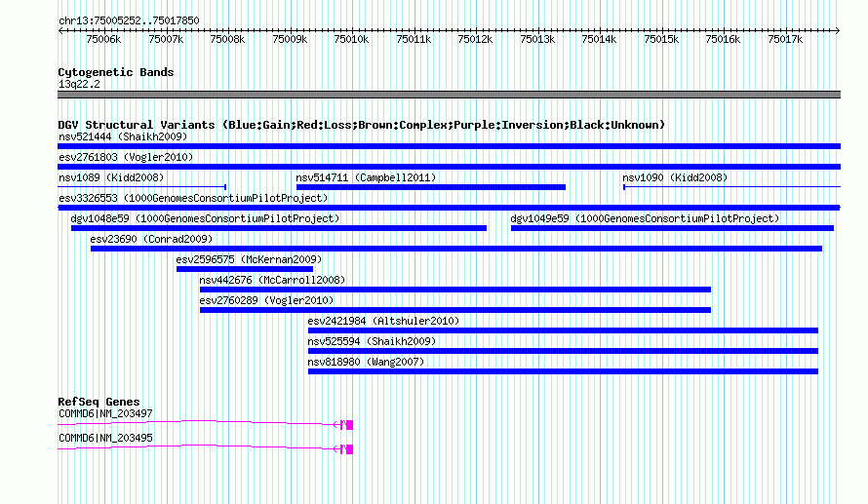
Task: Open the COMMD6|NM_203495 gene label
Action: (105, 438)
